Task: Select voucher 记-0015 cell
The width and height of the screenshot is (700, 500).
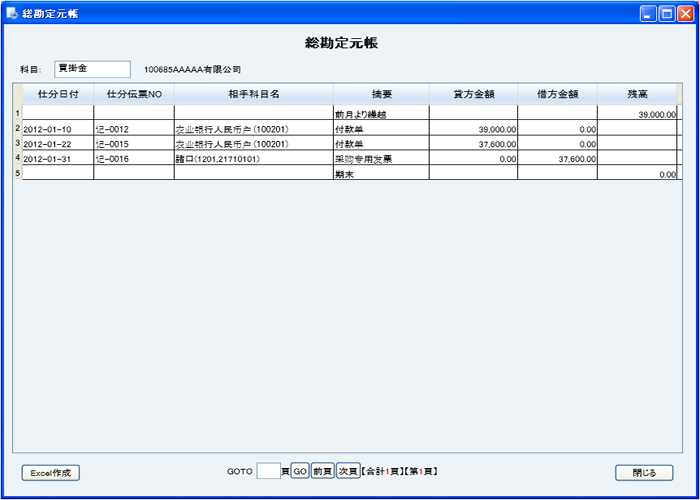Action: [x=134, y=144]
